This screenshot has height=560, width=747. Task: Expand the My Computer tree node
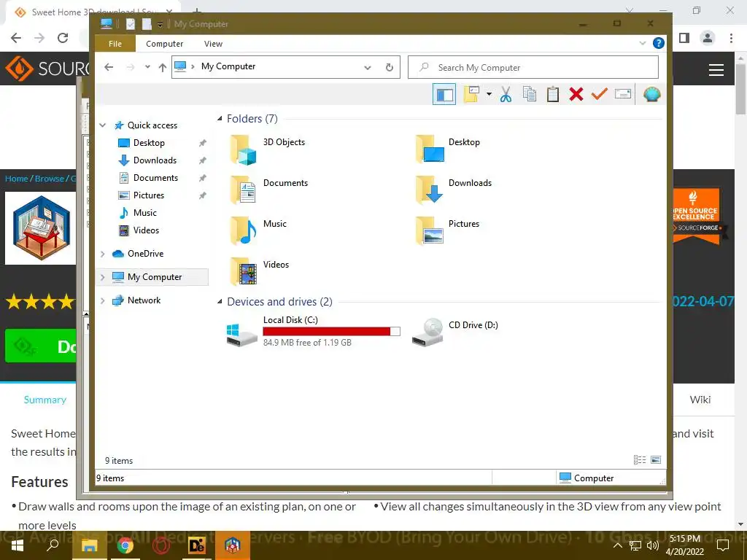[x=102, y=277]
